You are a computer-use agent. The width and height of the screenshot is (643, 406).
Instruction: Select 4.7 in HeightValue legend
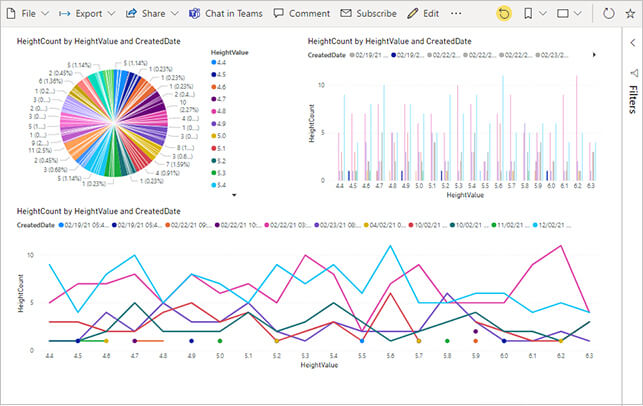(218, 99)
